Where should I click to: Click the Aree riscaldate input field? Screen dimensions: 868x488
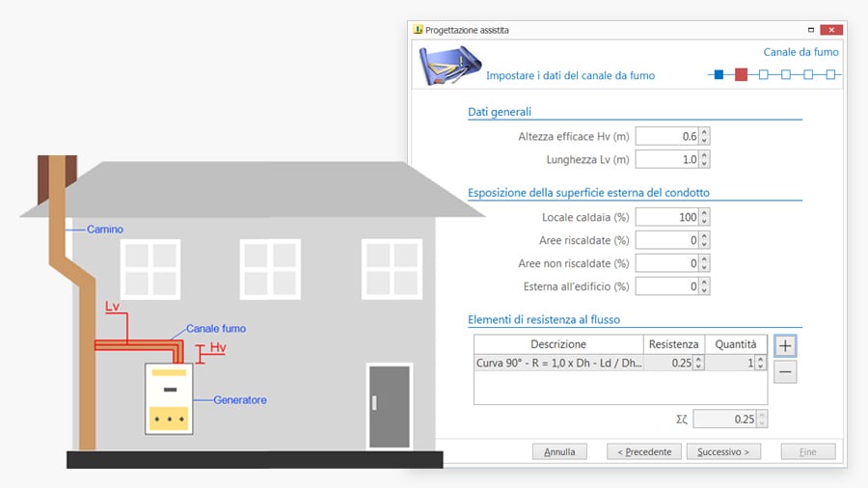[x=667, y=240]
